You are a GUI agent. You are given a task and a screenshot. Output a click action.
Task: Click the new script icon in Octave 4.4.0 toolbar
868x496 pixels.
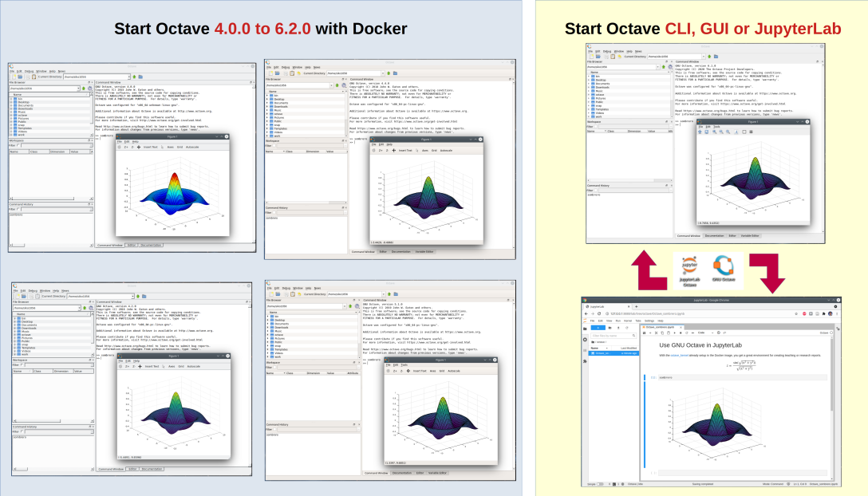(x=270, y=73)
